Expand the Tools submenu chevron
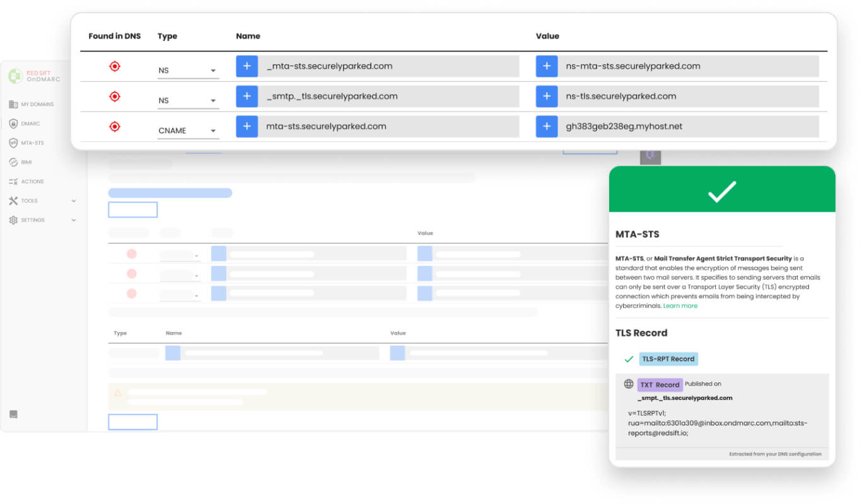This screenshot has height=504, width=862. pos(74,201)
